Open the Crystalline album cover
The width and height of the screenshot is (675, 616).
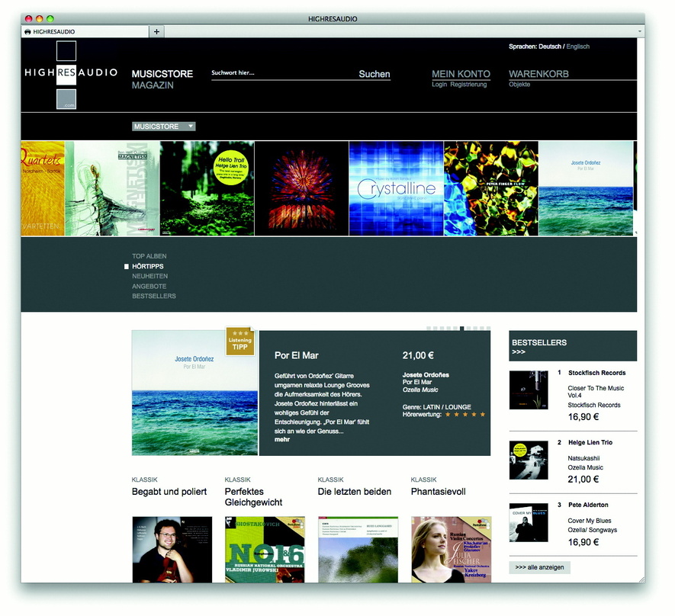[397, 188]
